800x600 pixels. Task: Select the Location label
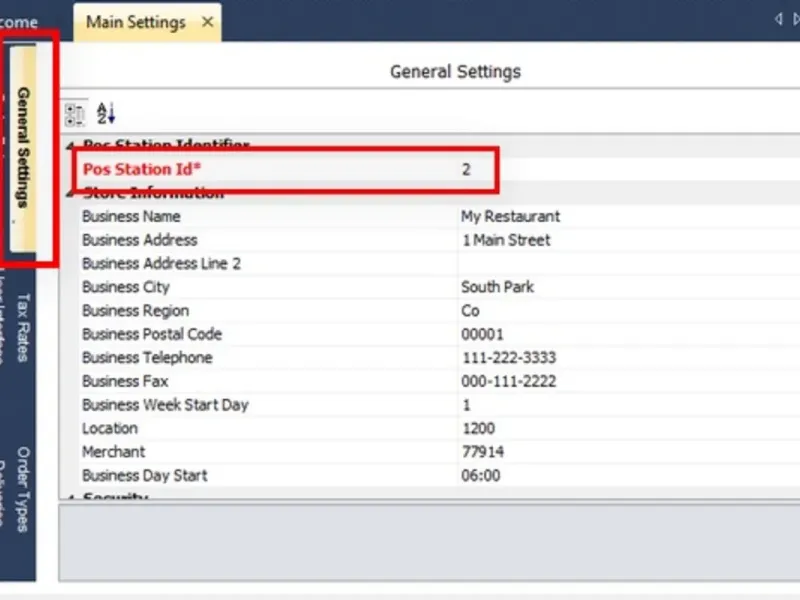click(110, 429)
